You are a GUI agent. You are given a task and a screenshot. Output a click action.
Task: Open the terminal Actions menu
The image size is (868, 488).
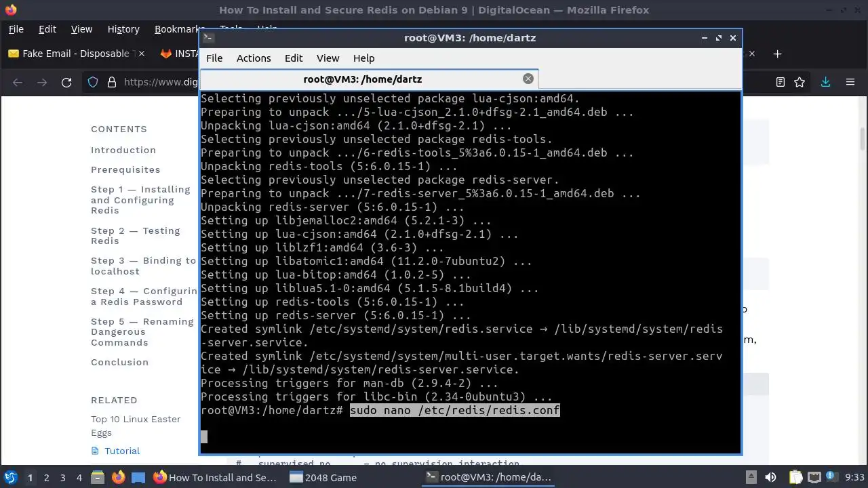click(x=254, y=58)
